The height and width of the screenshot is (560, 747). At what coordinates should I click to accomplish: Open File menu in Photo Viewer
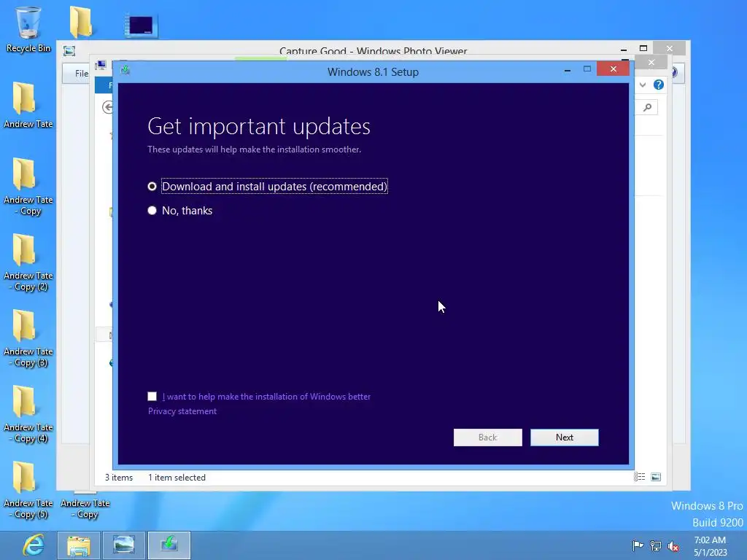(82, 74)
